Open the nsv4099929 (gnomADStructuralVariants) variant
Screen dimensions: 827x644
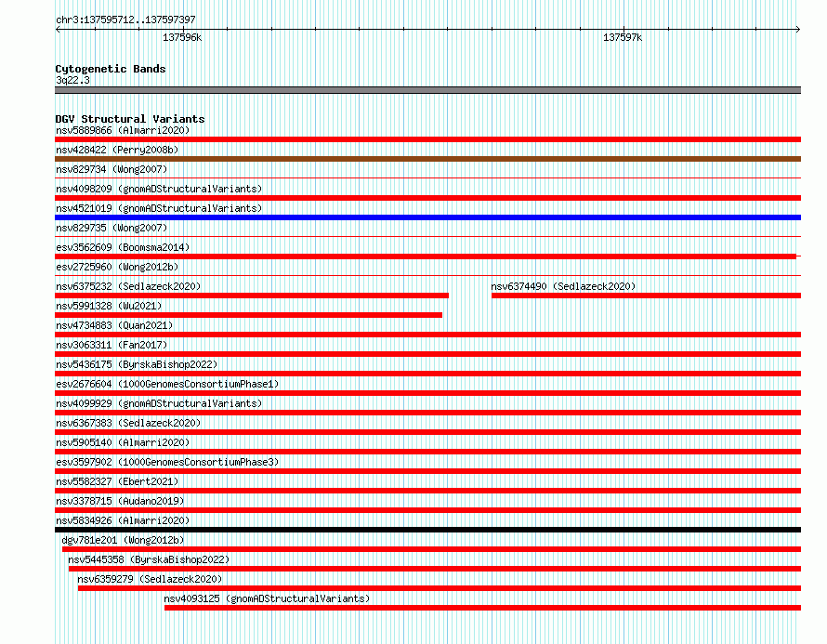tap(159, 403)
